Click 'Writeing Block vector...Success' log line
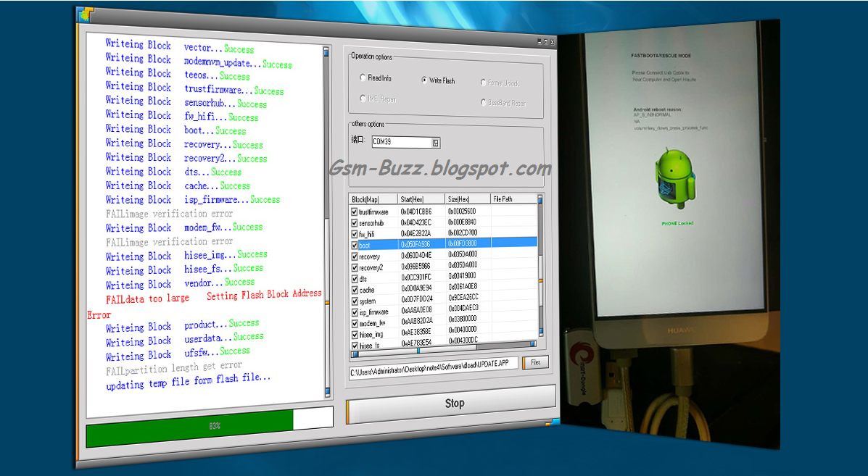Viewport: 868px width, 476px height. pos(179,46)
